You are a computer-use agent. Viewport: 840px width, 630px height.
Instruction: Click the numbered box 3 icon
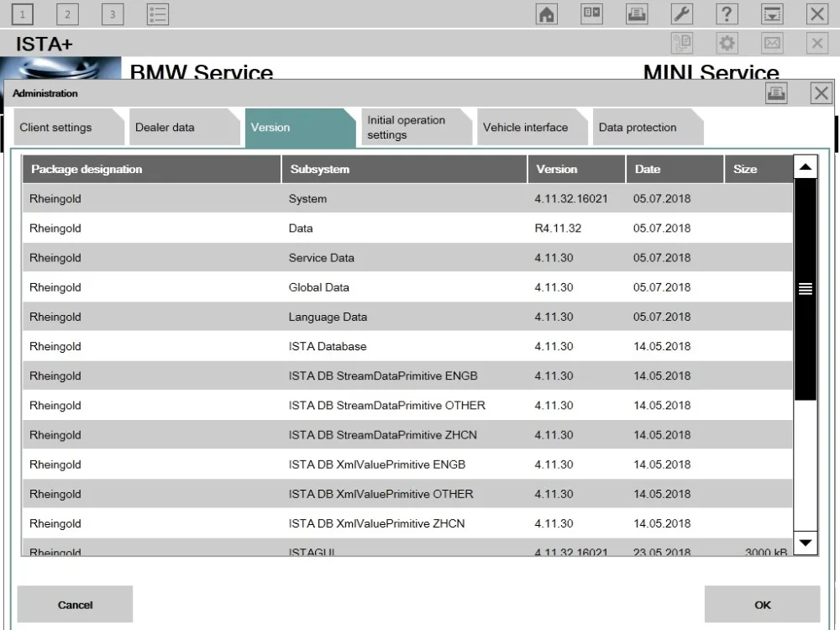point(113,14)
